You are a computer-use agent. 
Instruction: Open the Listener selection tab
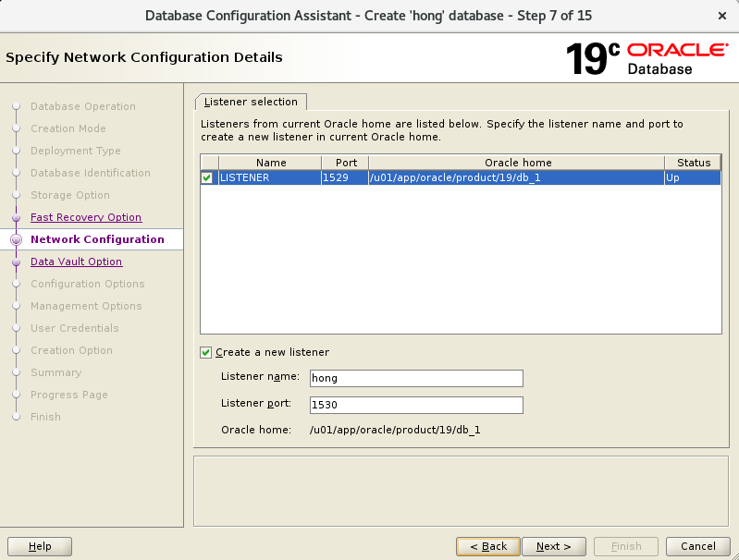(251, 102)
